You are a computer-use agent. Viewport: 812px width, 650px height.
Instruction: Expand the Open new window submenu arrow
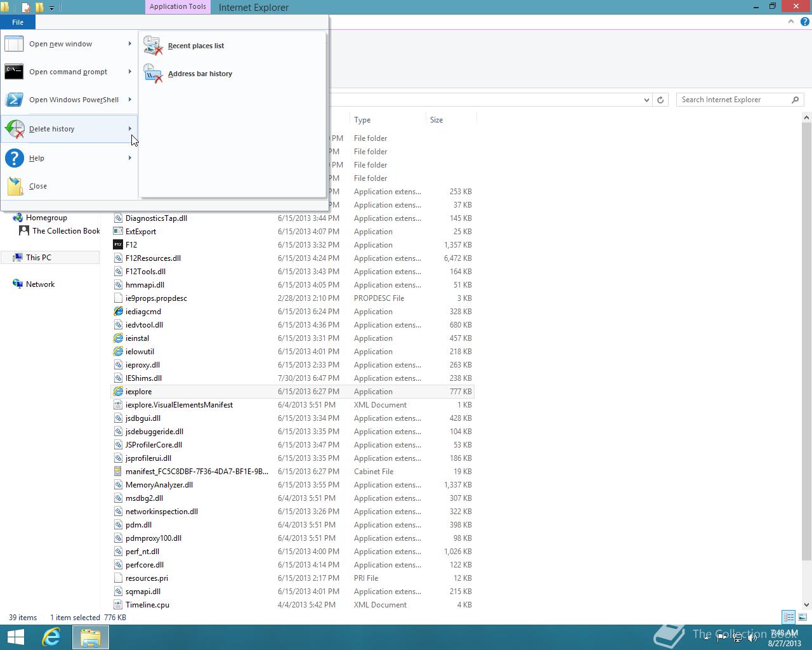point(130,44)
